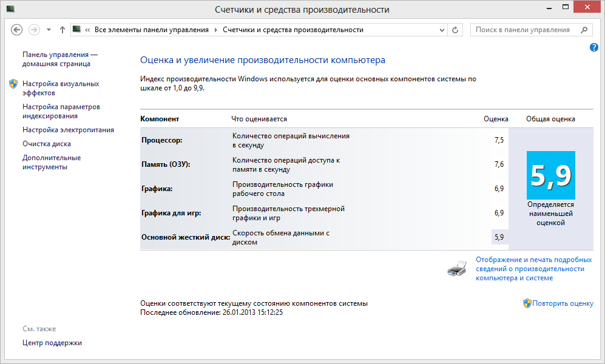Viewport: 605px width, 364px height.
Task: Select the 'Основной жесткий диск:' row label
Action: click(186, 238)
